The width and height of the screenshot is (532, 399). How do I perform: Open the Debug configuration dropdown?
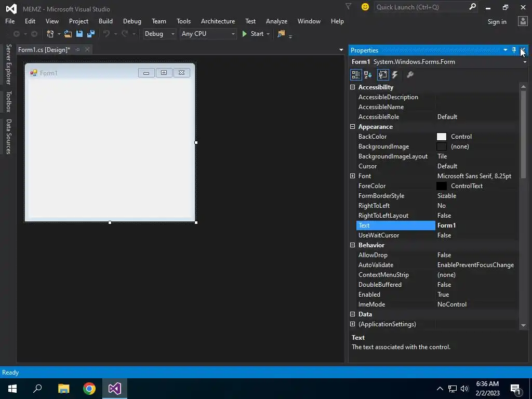tap(159, 34)
